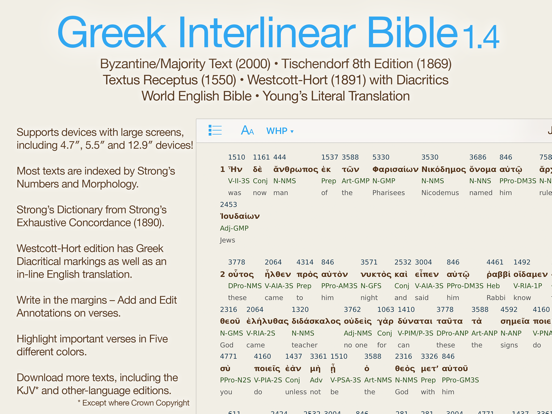Select the Greek word ῥαββί
Image resolution: width=552 pixels, height=414 pixels.
(x=498, y=274)
